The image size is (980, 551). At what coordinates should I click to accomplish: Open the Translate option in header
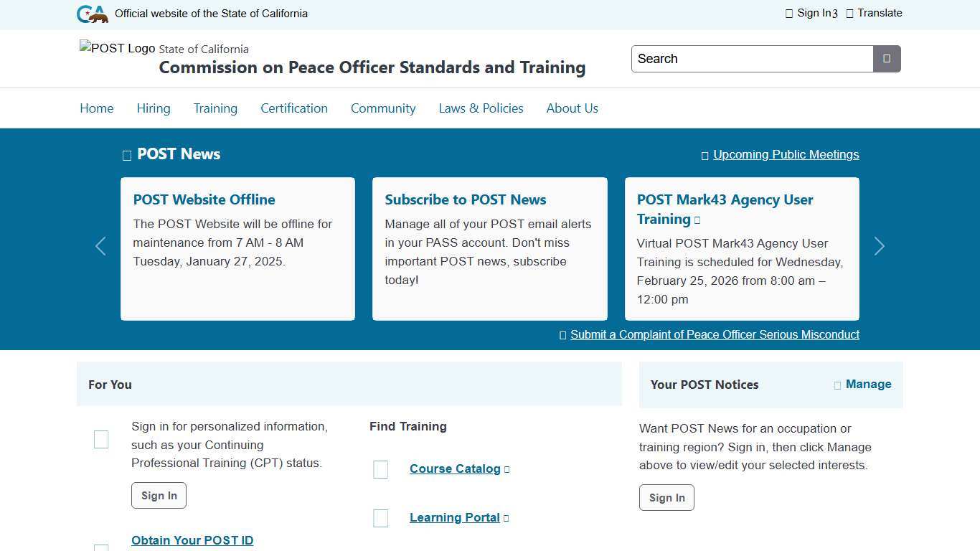pyautogui.click(x=874, y=13)
